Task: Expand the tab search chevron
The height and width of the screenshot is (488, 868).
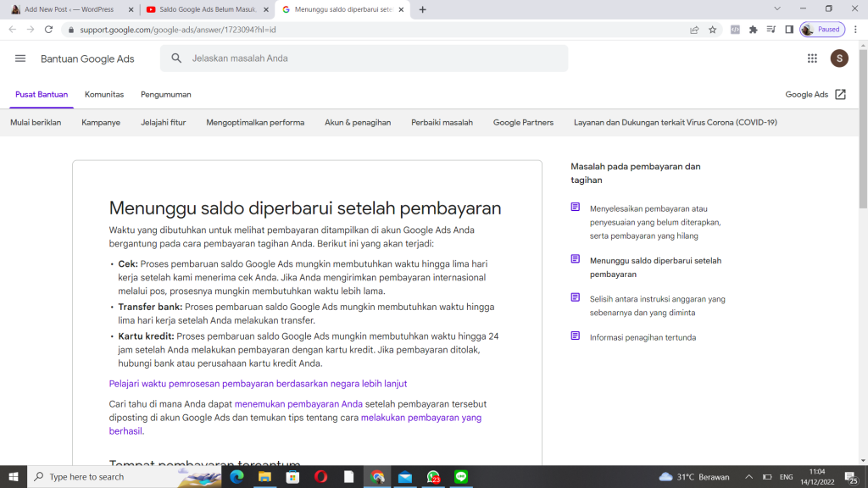Action: [777, 8]
